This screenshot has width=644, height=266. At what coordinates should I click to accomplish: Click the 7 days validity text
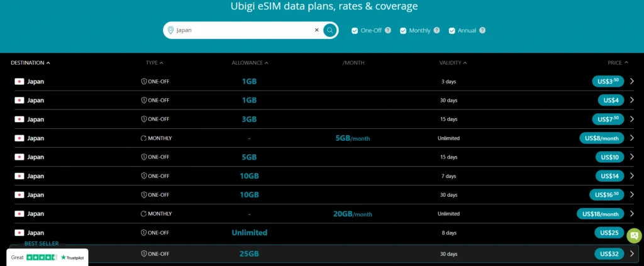click(448, 176)
